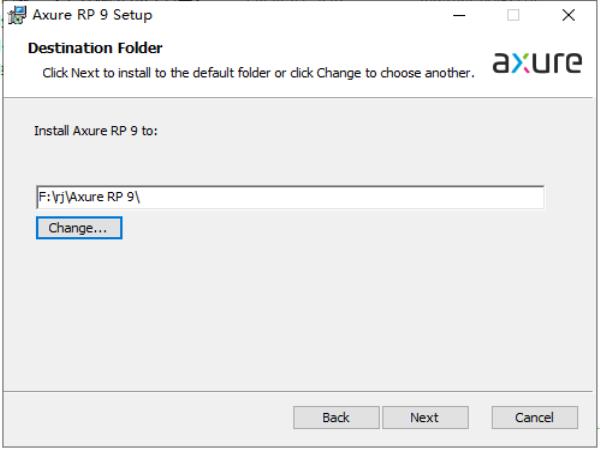Click the colorful x in the axure logo
Image resolution: width=600 pixels, height=450 pixels.
[521, 63]
